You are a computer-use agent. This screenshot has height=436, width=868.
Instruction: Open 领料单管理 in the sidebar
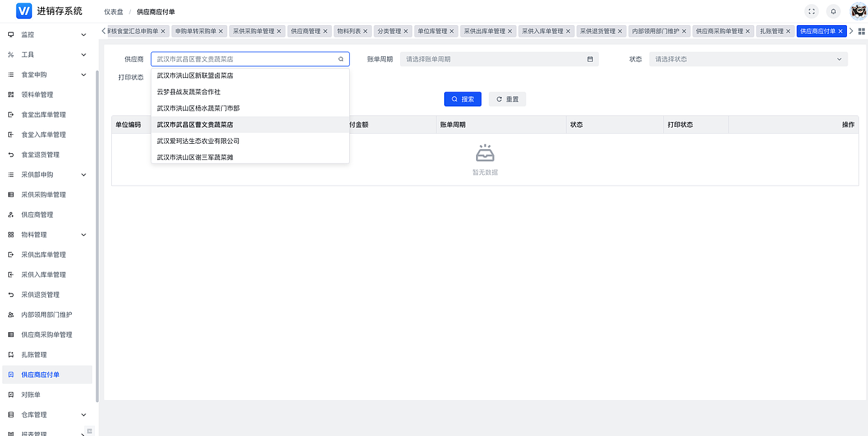[46, 95]
